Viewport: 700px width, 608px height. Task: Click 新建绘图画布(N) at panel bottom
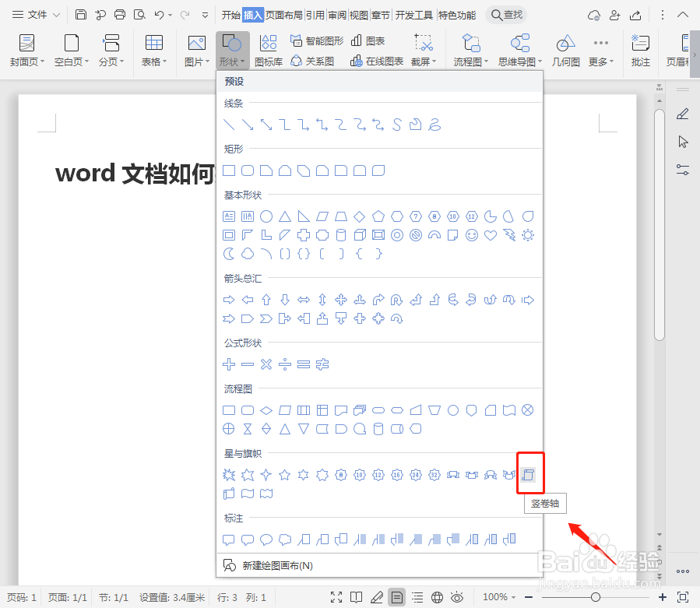pos(276,565)
